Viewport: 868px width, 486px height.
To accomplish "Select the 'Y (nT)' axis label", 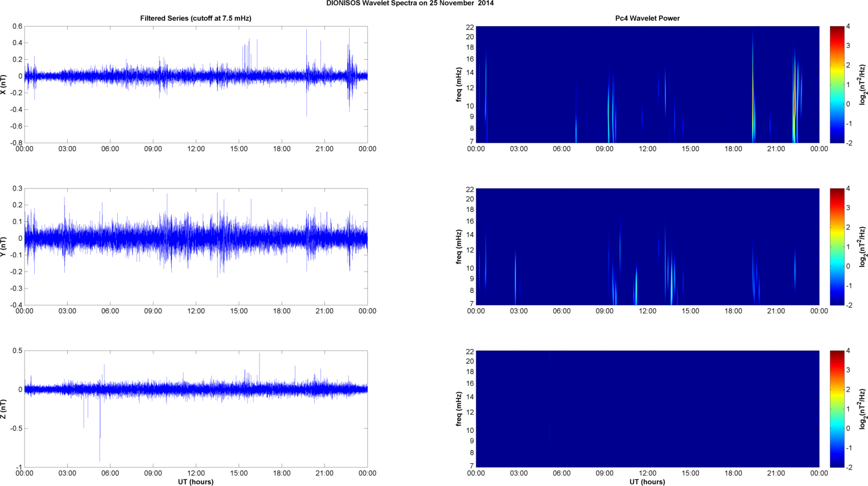I will [4, 246].
